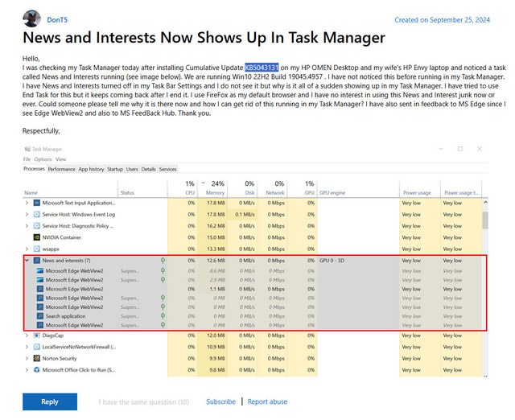This screenshot has width=515, height=420.
Task: Switch to the Performance tab
Action: tap(61, 169)
